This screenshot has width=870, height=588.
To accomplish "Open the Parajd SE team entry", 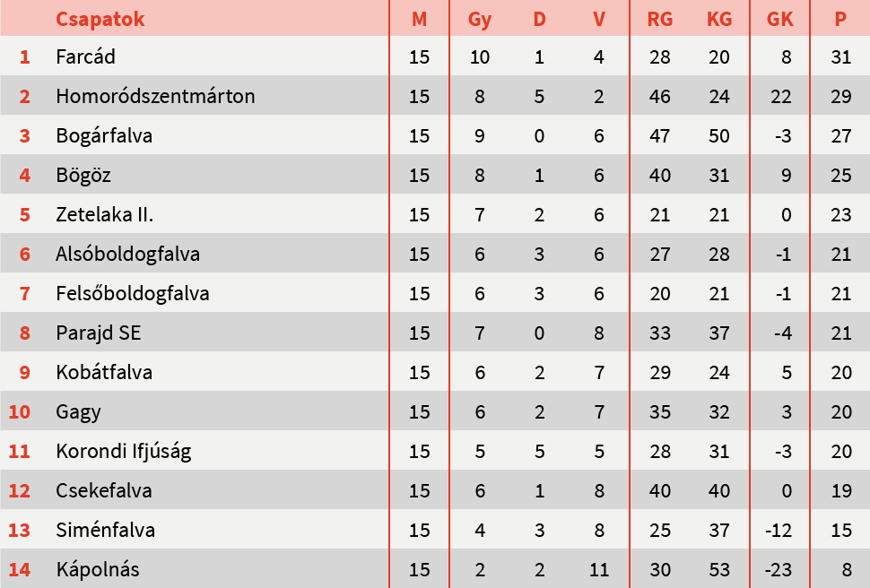I will pos(99,333).
